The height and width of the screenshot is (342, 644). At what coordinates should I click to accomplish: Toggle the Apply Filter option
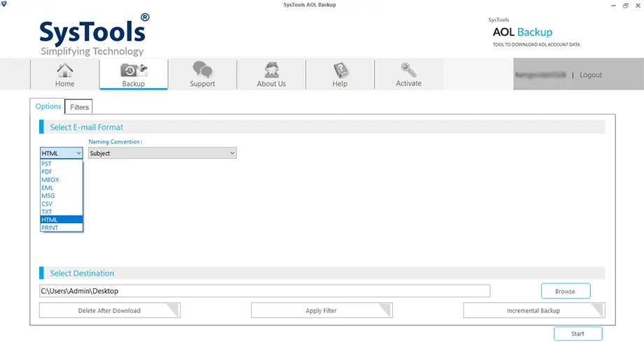(321, 311)
